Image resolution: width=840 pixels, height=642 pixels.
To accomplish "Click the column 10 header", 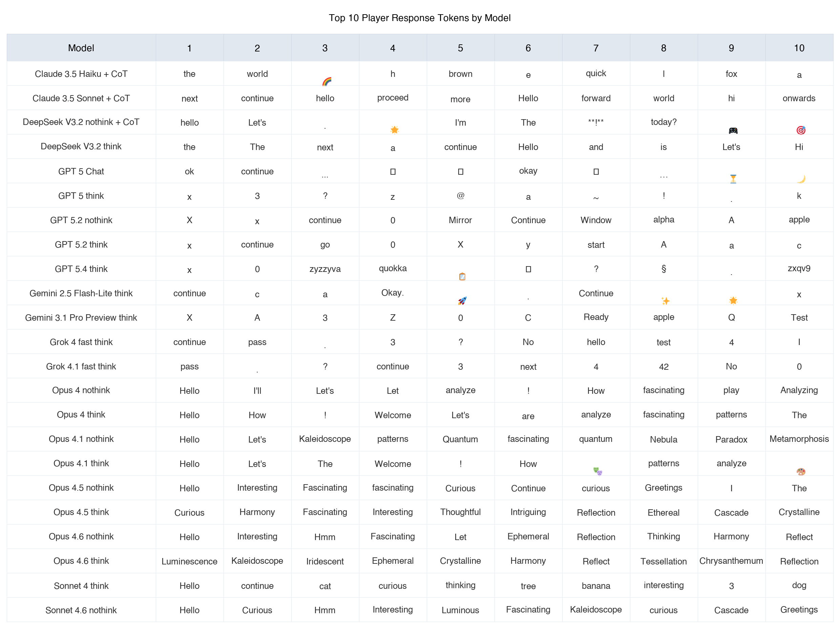I will coord(799,48).
